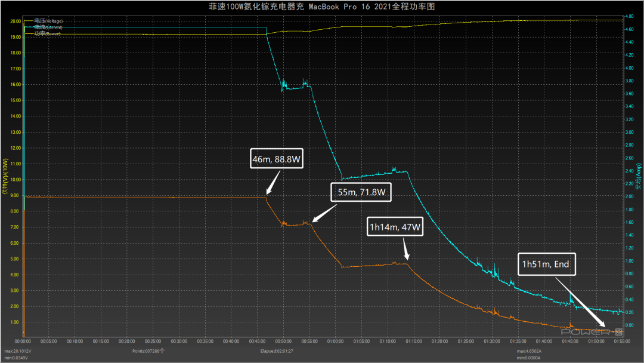This screenshot has width=644, height=363.
Task: Click the 0.00 right axis tick
Action: pos(629,325)
